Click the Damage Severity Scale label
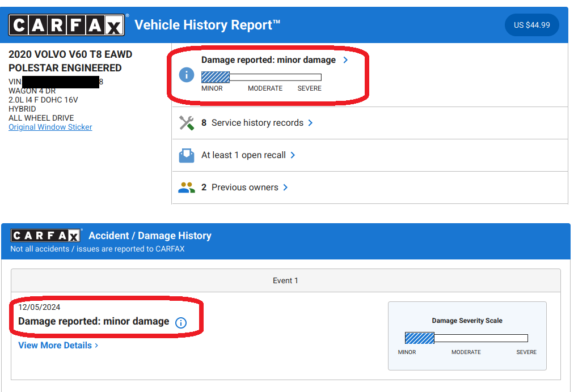Viewport: 574px width, 392px height. tap(467, 321)
